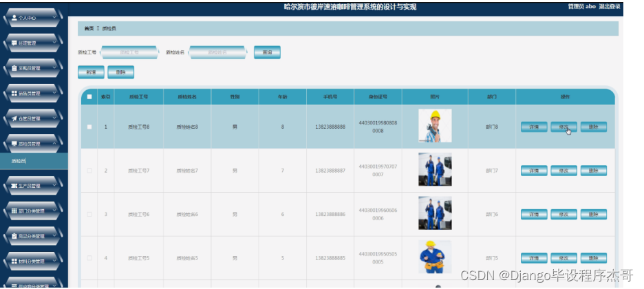
Task: Click the clipboard icon beside 采购员管理
Action: [14, 68]
